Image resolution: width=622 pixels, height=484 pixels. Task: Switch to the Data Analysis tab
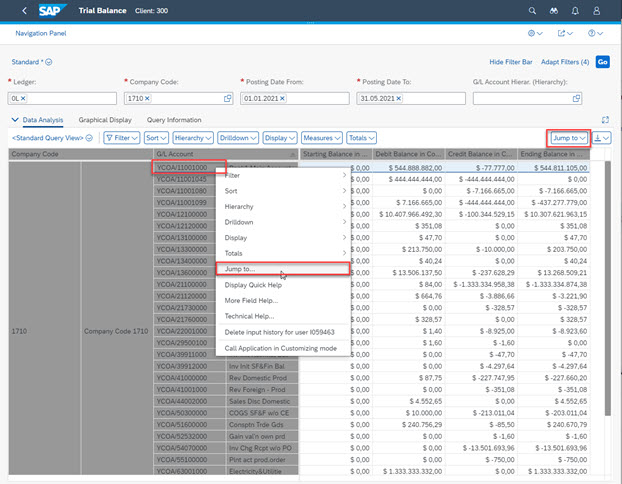coord(43,120)
